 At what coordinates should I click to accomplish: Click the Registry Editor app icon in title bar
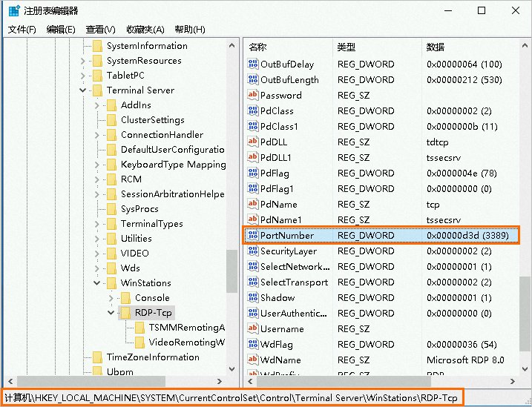(13, 11)
